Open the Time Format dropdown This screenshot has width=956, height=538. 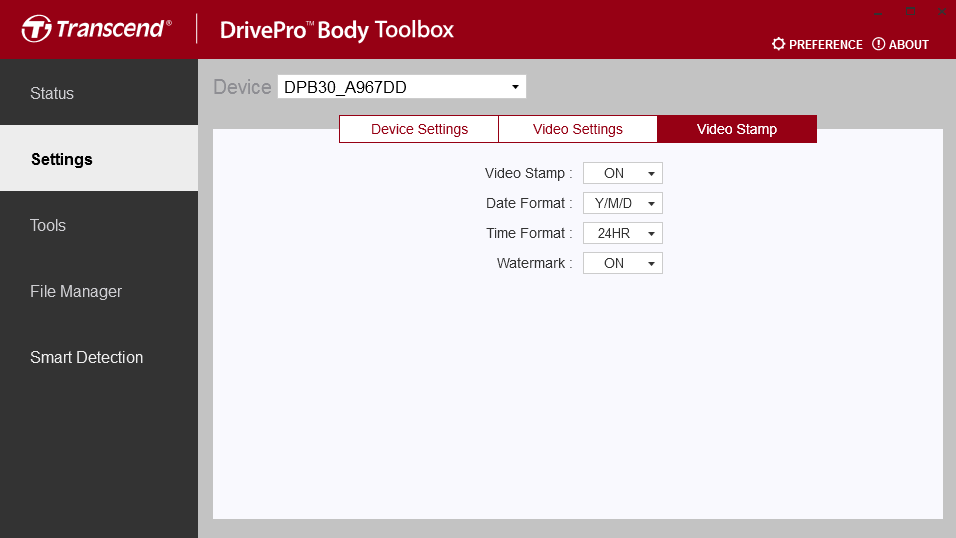622,233
